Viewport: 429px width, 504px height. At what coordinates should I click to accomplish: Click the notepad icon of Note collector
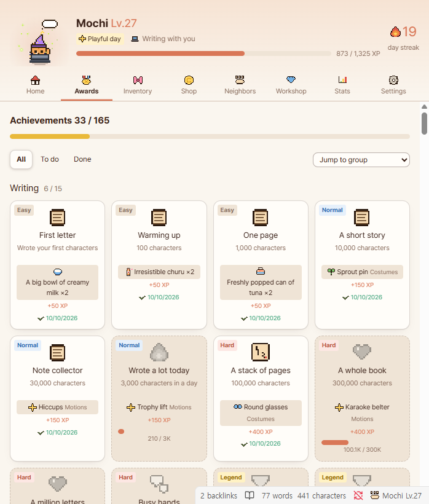point(58,353)
